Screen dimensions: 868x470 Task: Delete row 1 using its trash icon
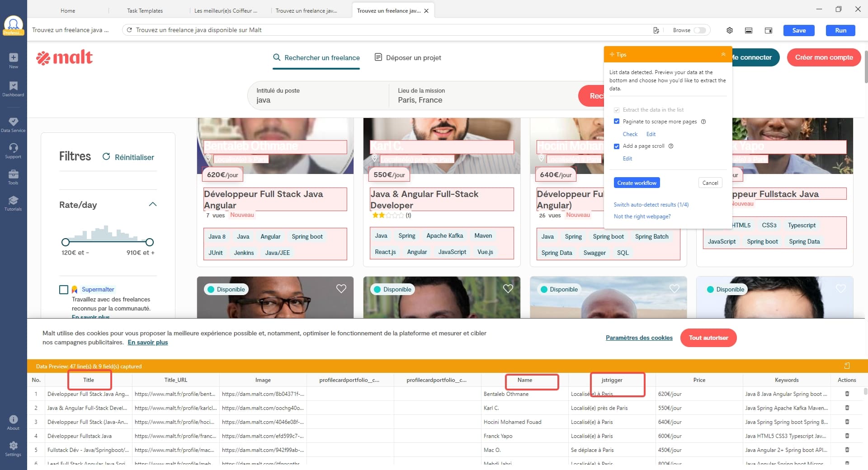(x=847, y=394)
